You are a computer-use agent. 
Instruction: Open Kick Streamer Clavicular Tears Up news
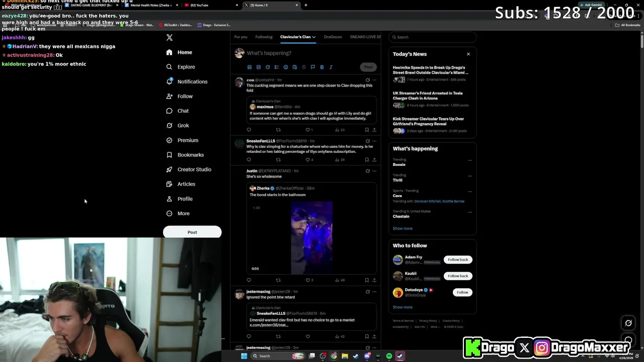tap(433, 125)
